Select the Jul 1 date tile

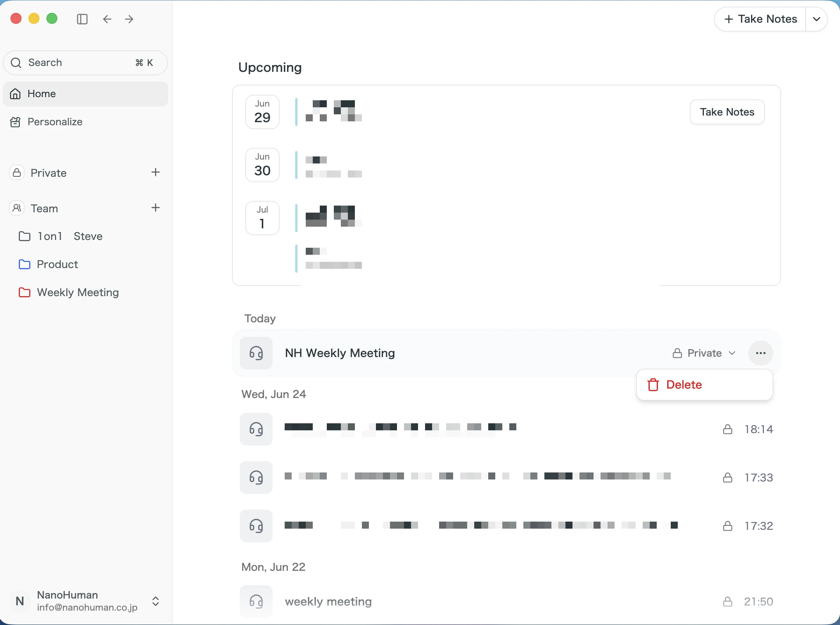point(262,218)
